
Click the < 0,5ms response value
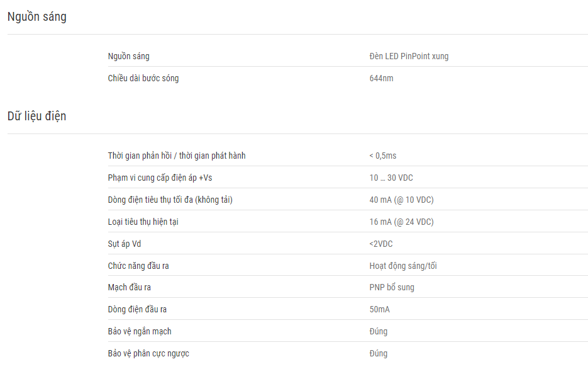[383, 156]
